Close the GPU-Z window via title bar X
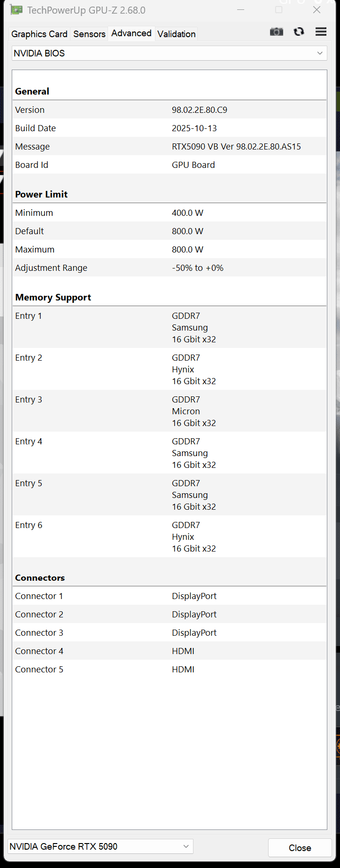The image size is (340, 868). 317,10
